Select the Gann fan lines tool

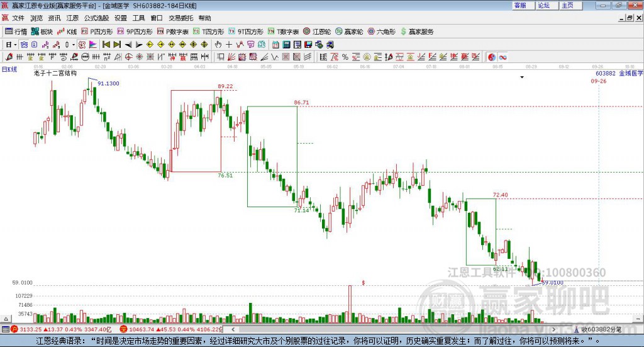231,57
